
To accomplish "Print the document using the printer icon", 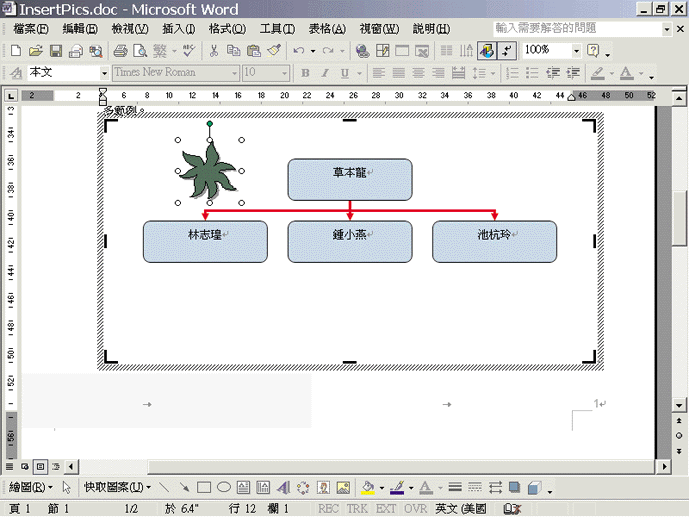I will [120, 51].
